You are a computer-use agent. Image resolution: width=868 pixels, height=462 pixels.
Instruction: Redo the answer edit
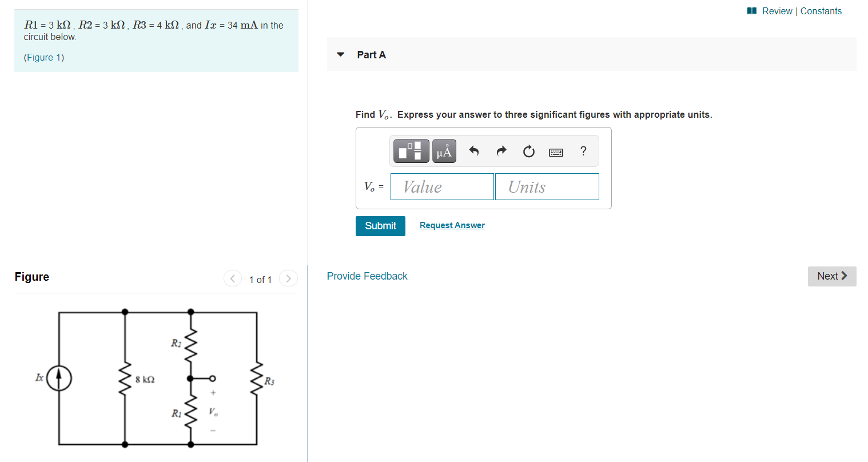click(x=501, y=150)
